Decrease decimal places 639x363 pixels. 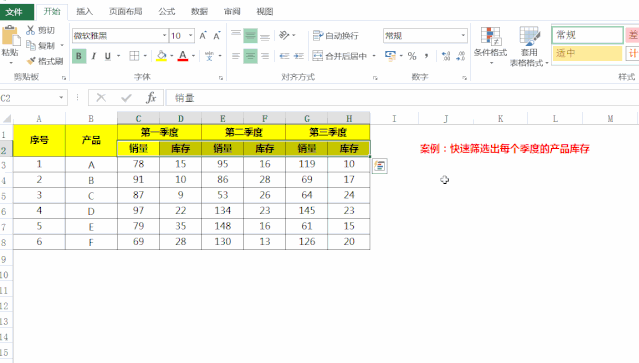pos(461,56)
